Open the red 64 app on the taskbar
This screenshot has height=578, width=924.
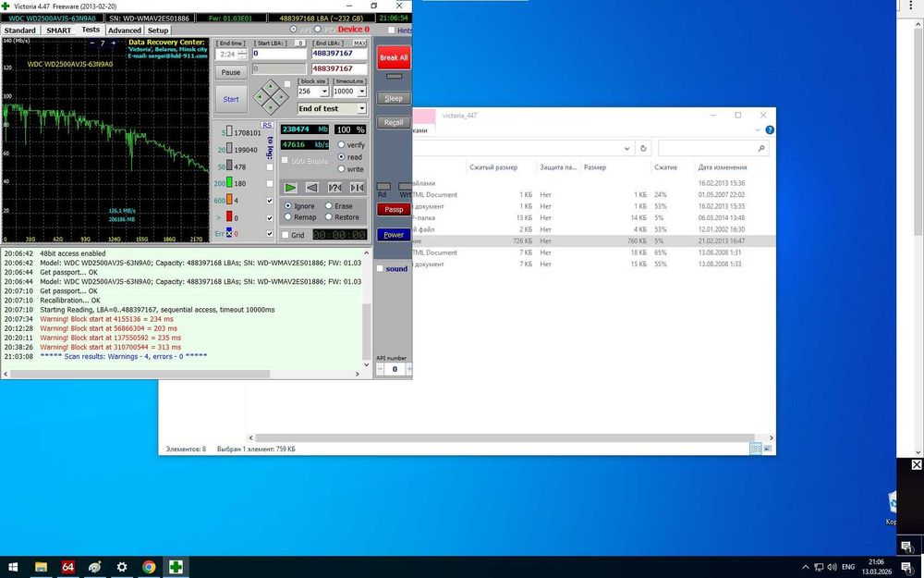pos(67,568)
